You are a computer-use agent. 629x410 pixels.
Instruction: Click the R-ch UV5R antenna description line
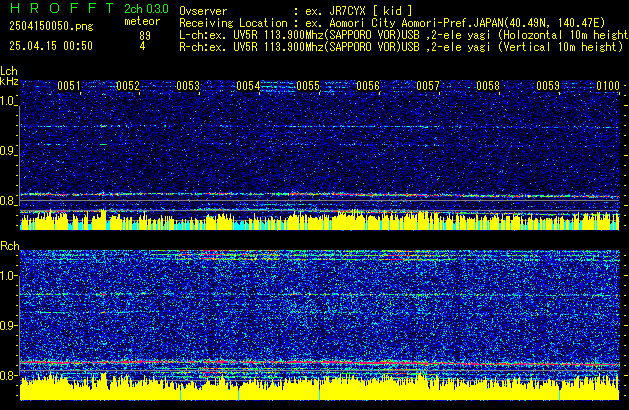pos(401,47)
